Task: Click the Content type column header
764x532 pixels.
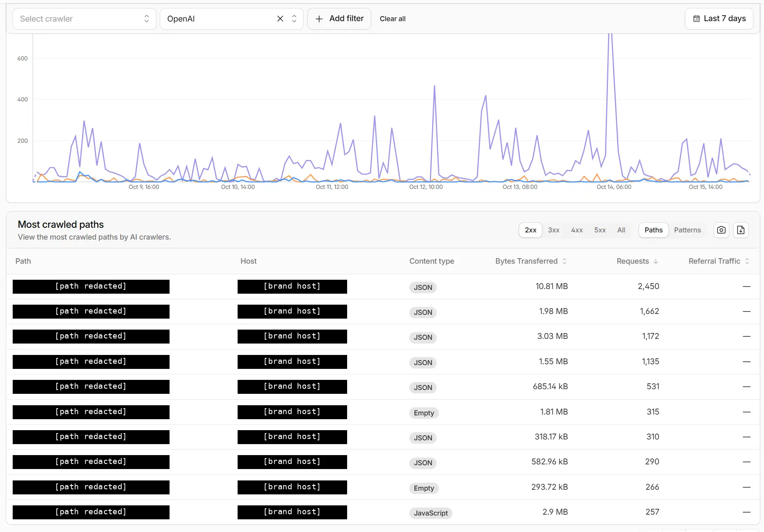Action: click(432, 261)
